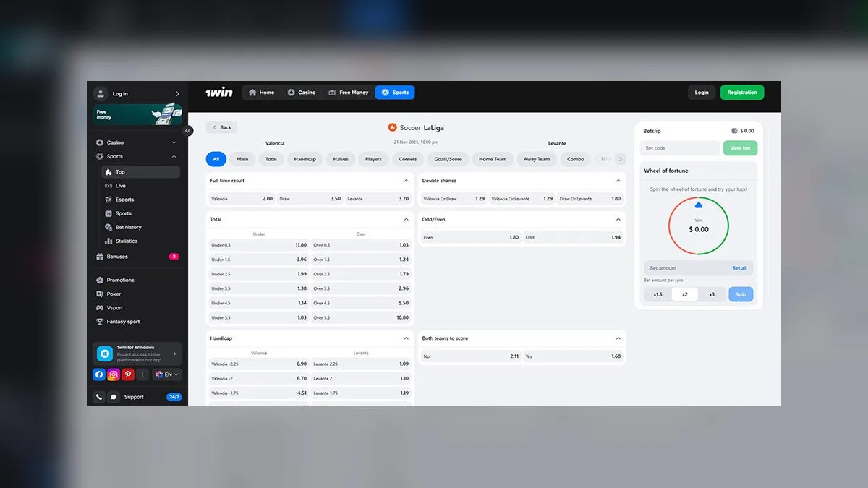Image resolution: width=868 pixels, height=488 pixels.
Task: Show more social links (three dots)
Action: click(x=142, y=374)
